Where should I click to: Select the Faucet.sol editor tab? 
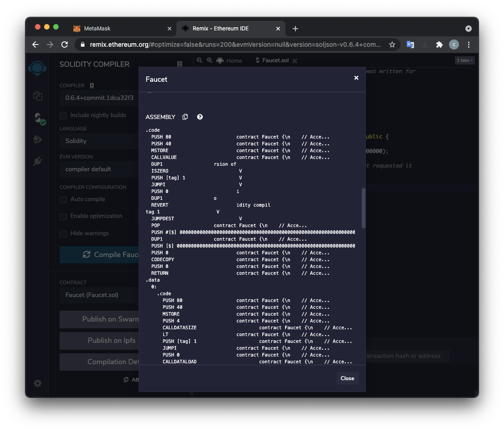click(x=275, y=60)
